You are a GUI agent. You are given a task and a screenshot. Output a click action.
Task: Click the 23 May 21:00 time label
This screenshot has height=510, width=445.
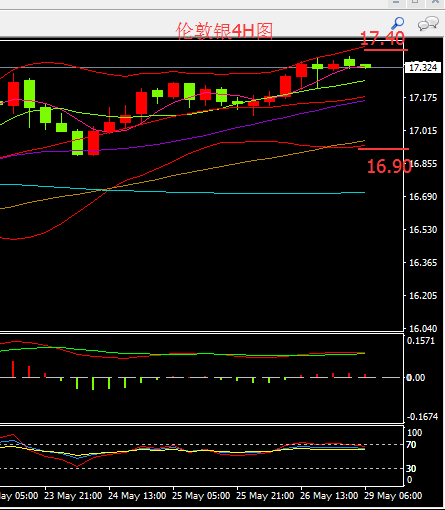(x=73, y=496)
